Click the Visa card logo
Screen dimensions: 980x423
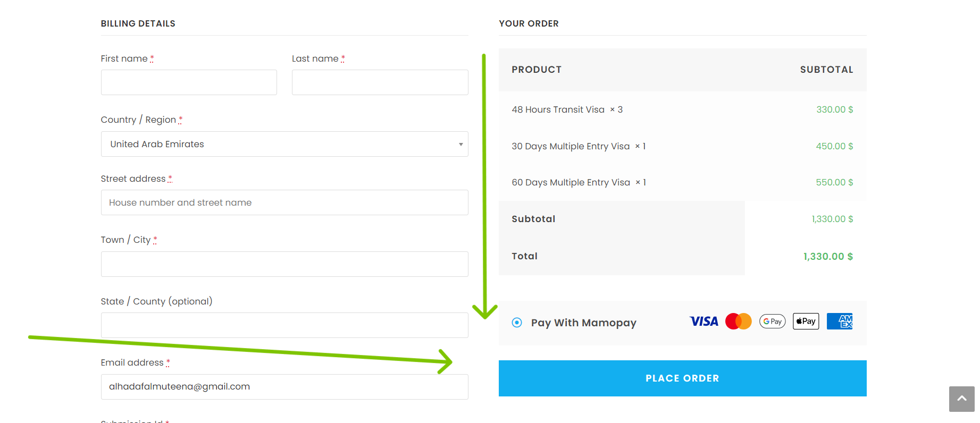click(703, 322)
